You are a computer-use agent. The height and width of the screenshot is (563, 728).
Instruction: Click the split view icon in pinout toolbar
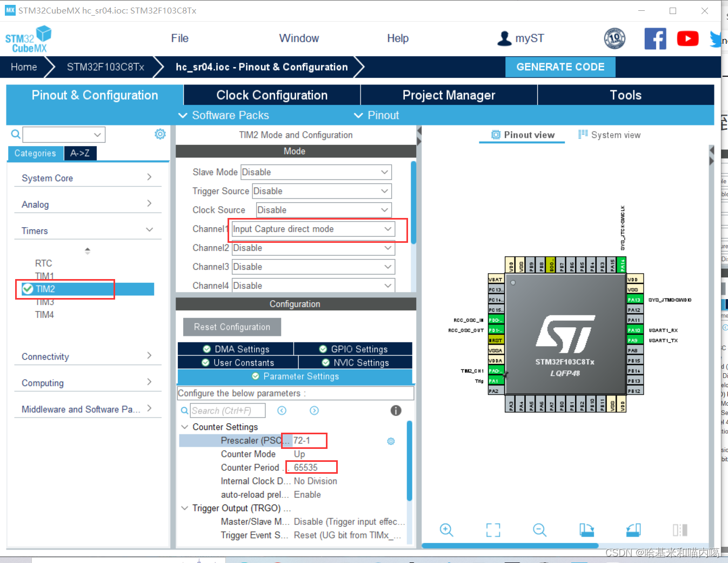680,530
